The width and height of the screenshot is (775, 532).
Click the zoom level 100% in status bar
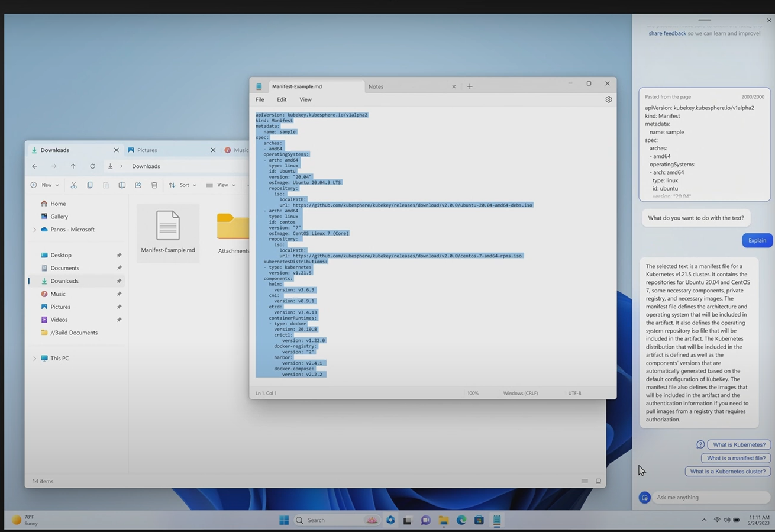[473, 393]
